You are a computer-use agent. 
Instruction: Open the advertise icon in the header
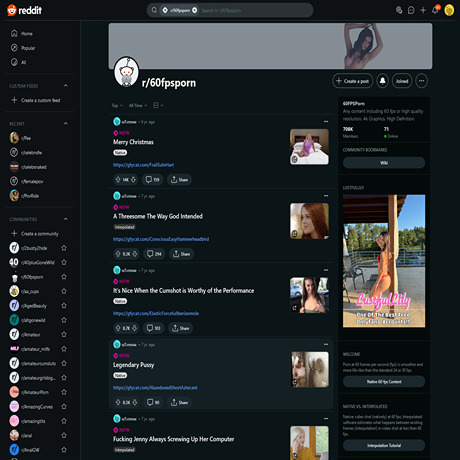[x=399, y=10]
